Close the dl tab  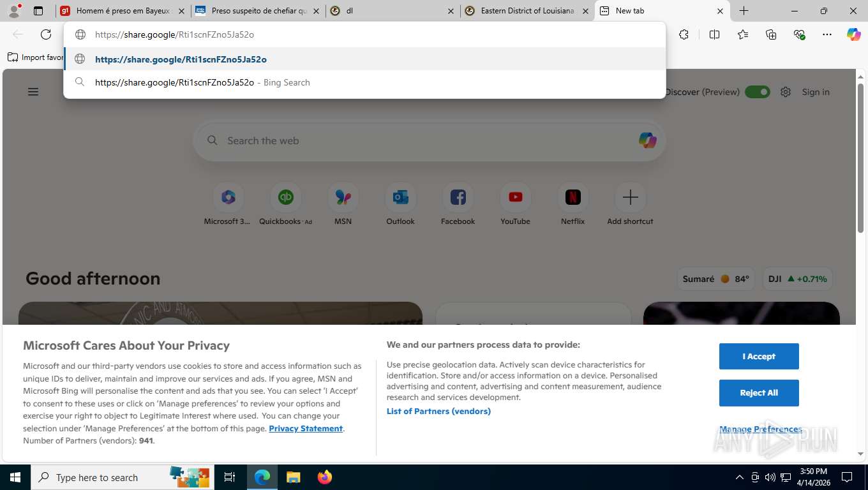pos(451,11)
